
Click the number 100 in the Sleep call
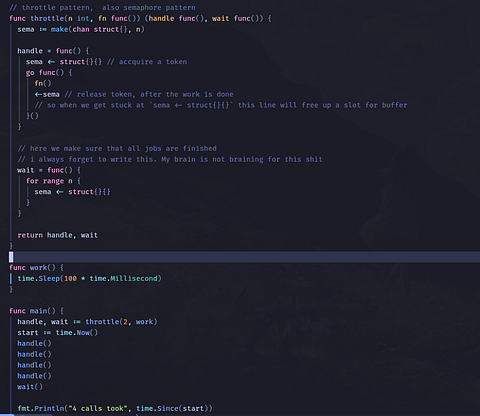pyautogui.click(x=70, y=278)
